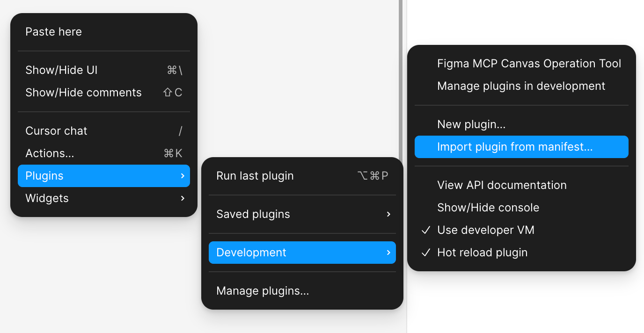Viewport: 644px width, 333px height.
Task: Open View API documentation link
Action: tap(502, 185)
